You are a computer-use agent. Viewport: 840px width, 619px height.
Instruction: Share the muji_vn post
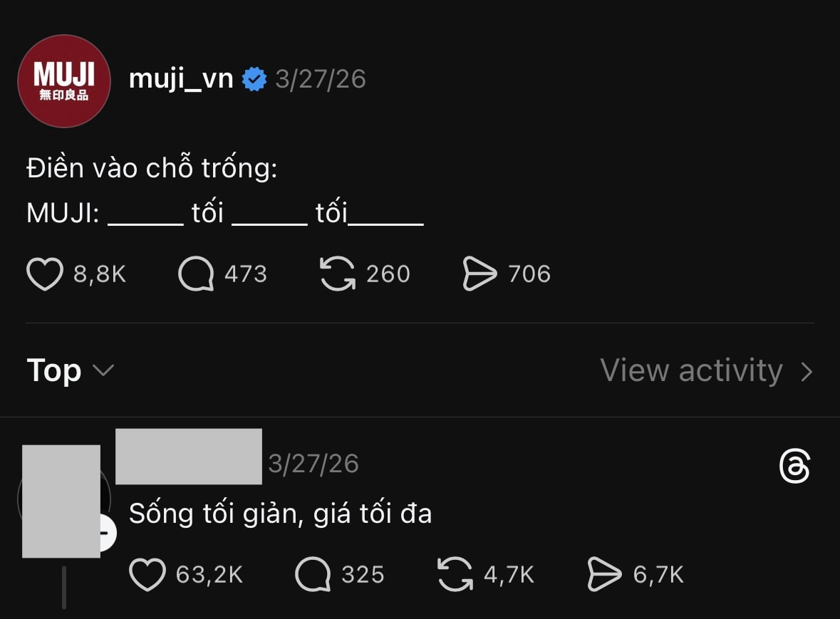(x=479, y=274)
